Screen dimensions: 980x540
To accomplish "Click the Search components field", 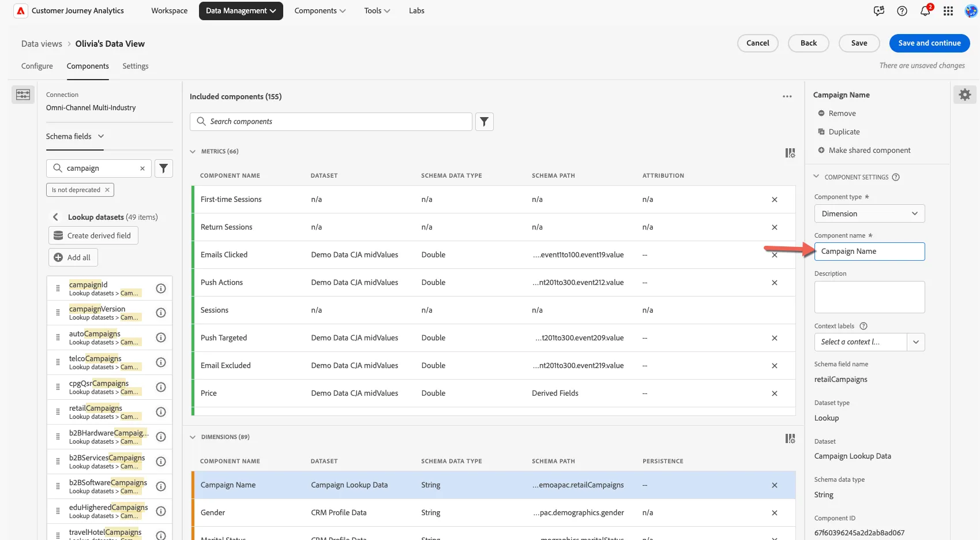I will click(x=331, y=122).
